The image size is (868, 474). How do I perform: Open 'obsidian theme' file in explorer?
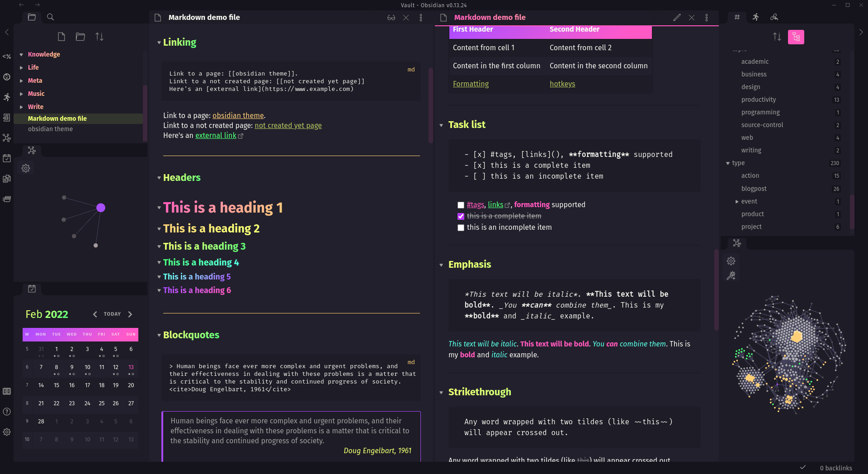[x=50, y=129]
